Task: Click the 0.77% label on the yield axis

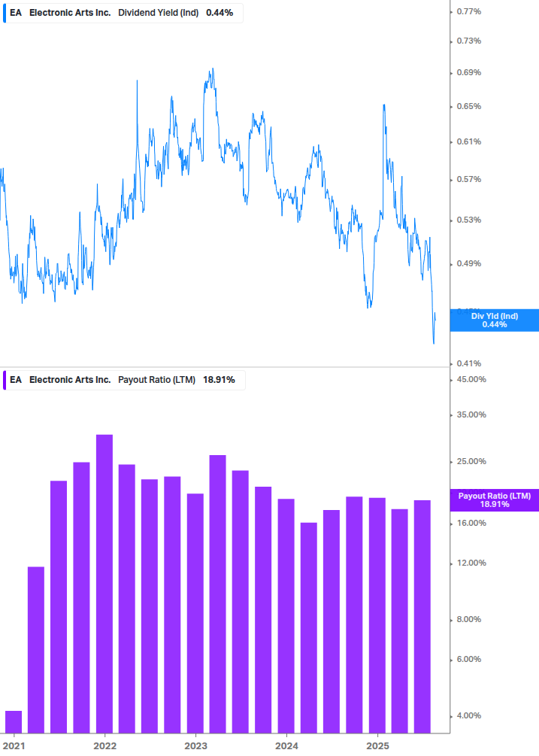Action: pos(468,11)
